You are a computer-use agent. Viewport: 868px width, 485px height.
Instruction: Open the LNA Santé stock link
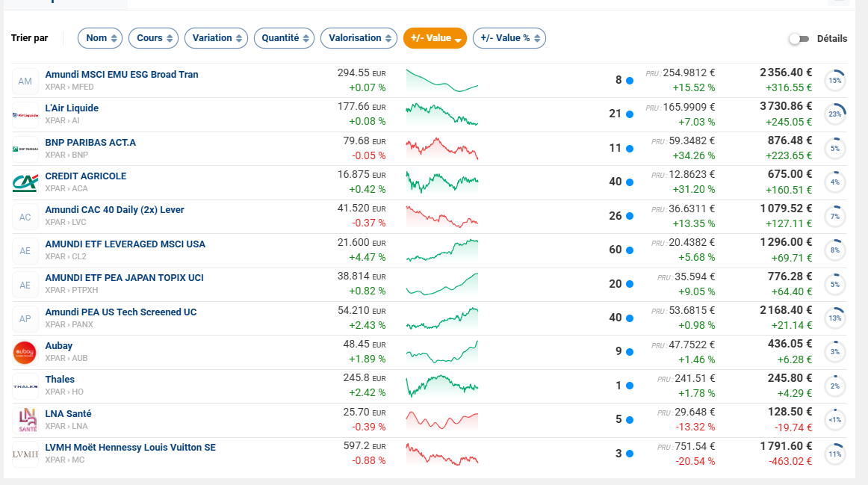tap(68, 414)
